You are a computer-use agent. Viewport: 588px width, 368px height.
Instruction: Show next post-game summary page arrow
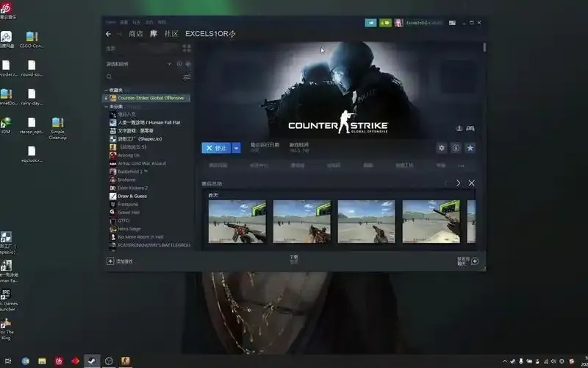point(458,183)
